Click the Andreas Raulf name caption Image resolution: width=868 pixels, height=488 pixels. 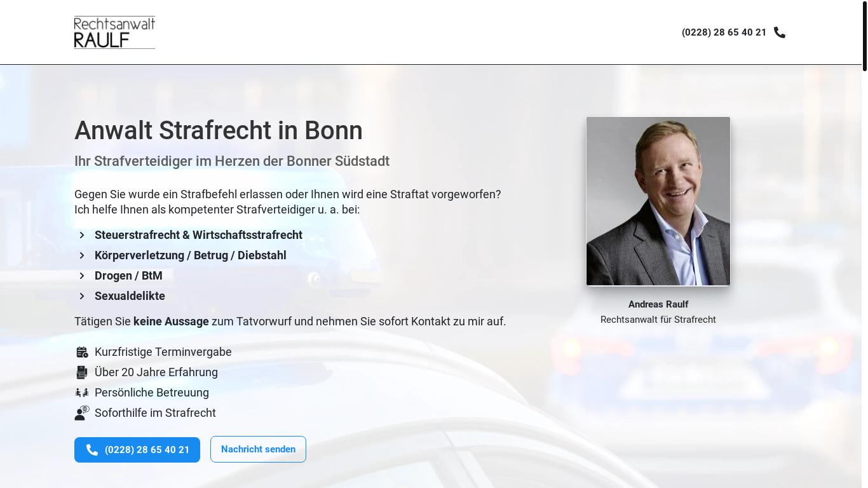coord(658,304)
